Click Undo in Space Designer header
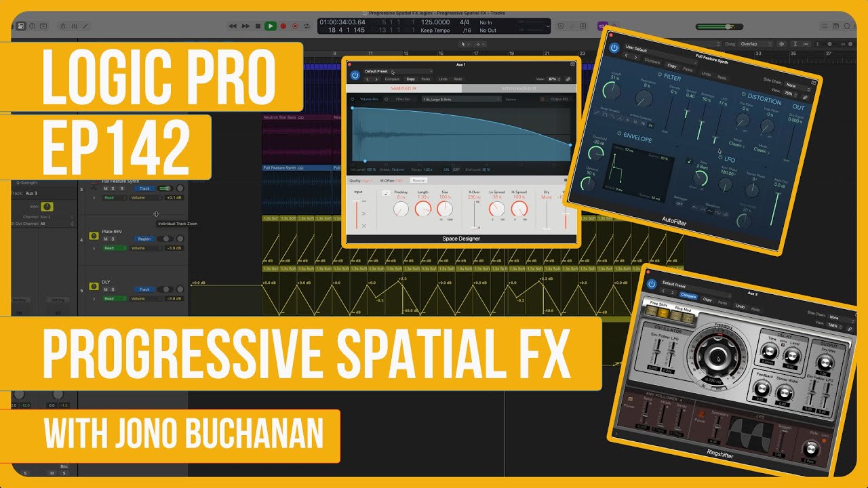 pos(443,79)
